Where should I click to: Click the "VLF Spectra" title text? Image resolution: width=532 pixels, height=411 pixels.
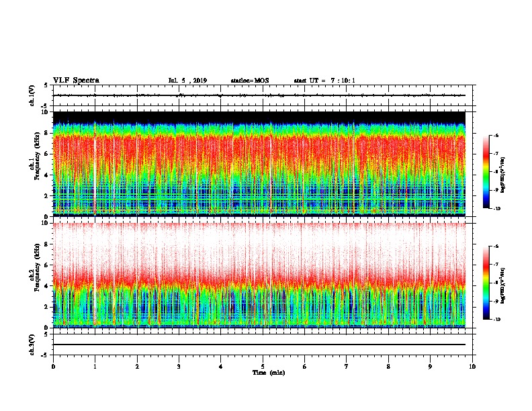coord(76,80)
